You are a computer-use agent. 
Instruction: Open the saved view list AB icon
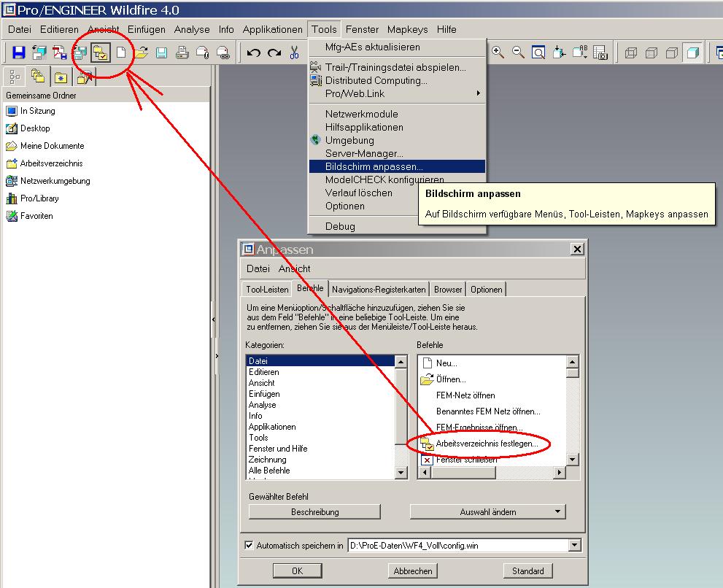[x=579, y=53]
